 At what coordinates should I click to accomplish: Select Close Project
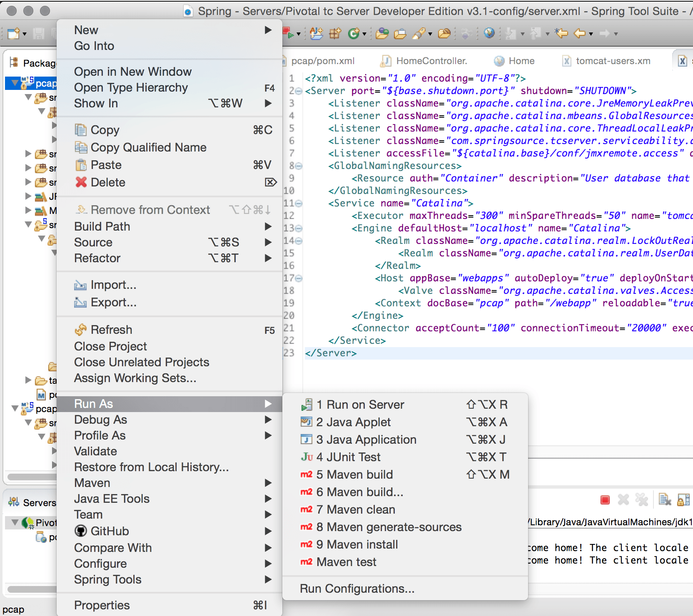tap(170, 346)
